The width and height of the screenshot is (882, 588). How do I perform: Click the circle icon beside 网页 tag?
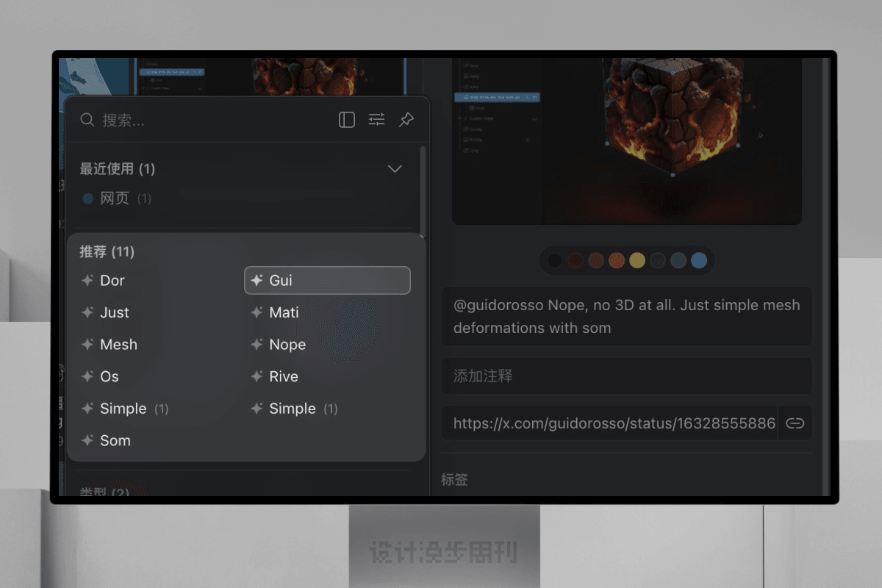(x=88, y=198)
